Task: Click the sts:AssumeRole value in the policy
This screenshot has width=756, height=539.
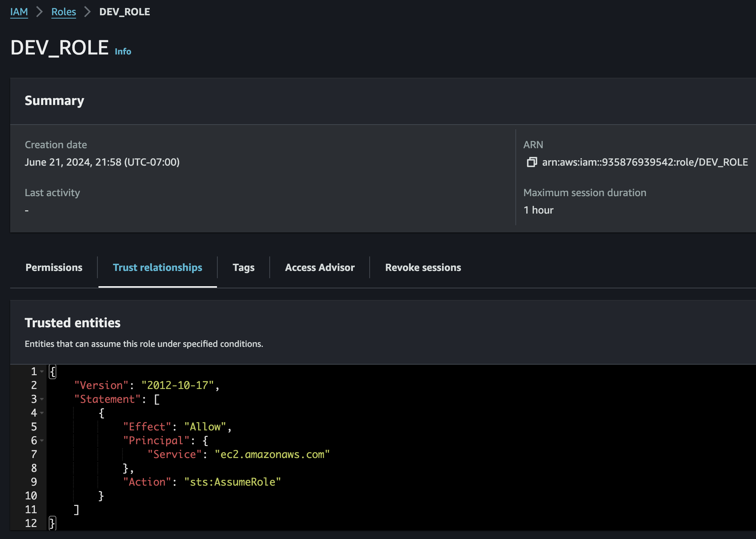Action: [x=232, y=482]
